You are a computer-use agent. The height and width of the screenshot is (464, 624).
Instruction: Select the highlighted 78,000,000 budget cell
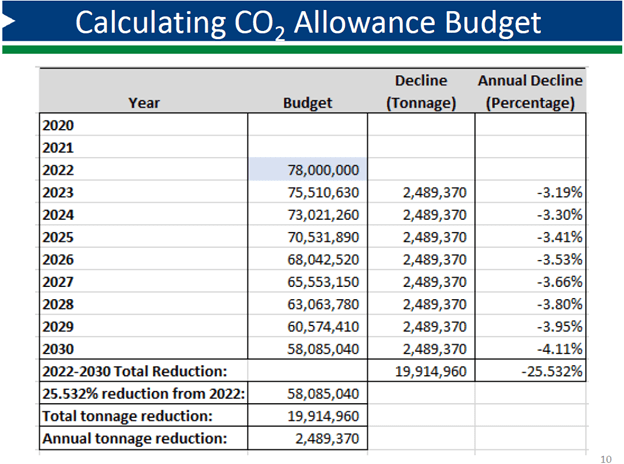click(x=308, y=170)
